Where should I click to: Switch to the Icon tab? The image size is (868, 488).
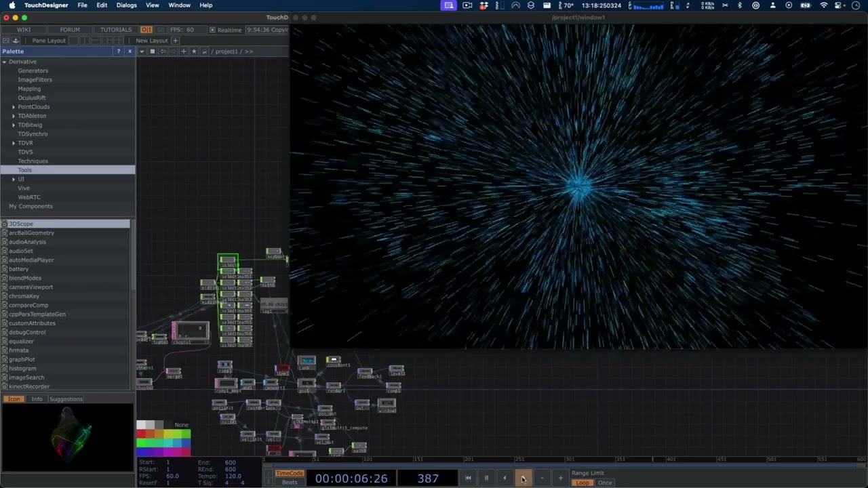click(x=14, y=399)
